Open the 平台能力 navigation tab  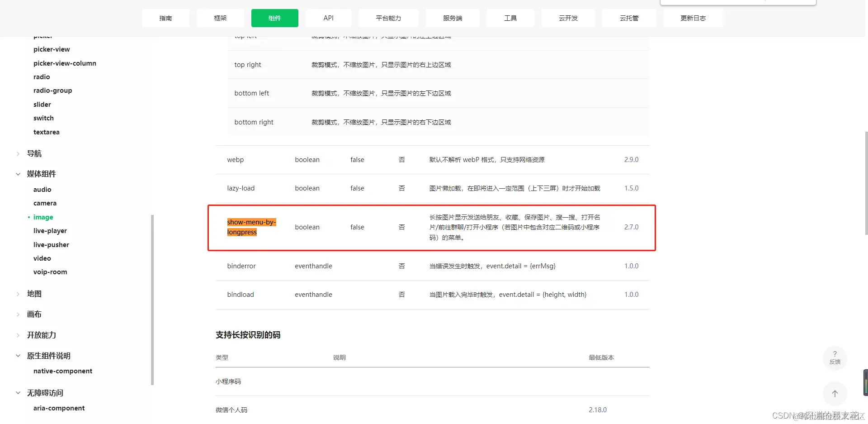pos(388,18)
